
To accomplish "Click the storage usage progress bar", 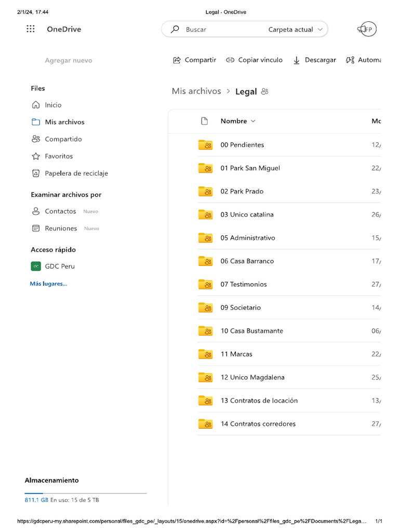I will [86, 493].
